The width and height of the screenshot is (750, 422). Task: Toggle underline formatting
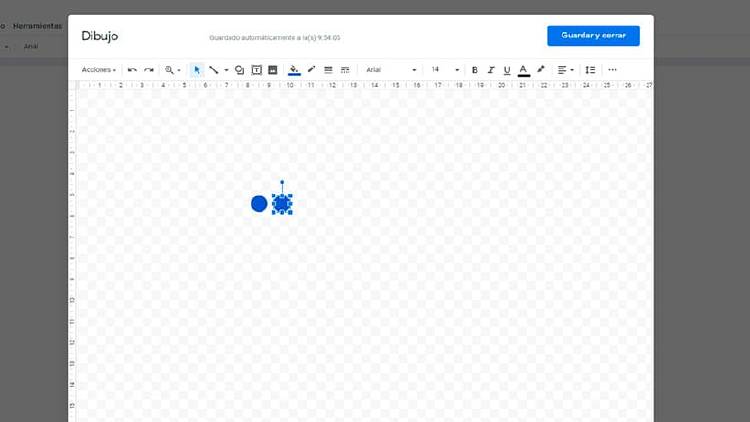pyautogui.click(x=507, y=70)
